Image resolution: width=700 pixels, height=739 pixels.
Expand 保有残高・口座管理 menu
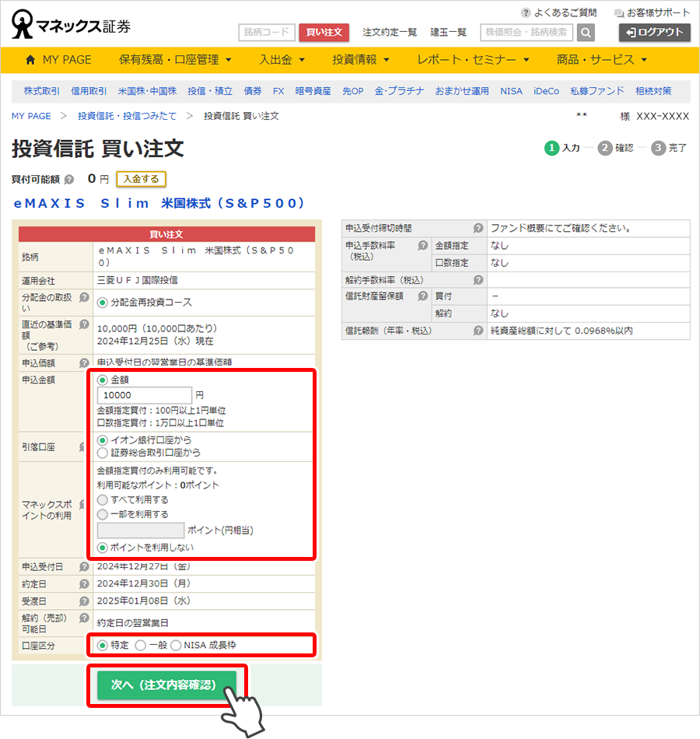[x=175, y=60]
